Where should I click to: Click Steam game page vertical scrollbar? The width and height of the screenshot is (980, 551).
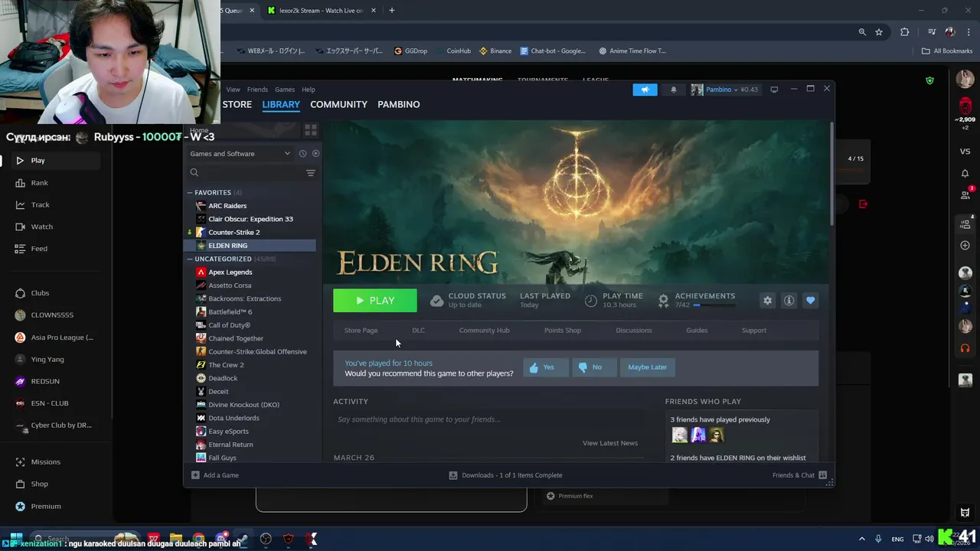coord(831,172)
